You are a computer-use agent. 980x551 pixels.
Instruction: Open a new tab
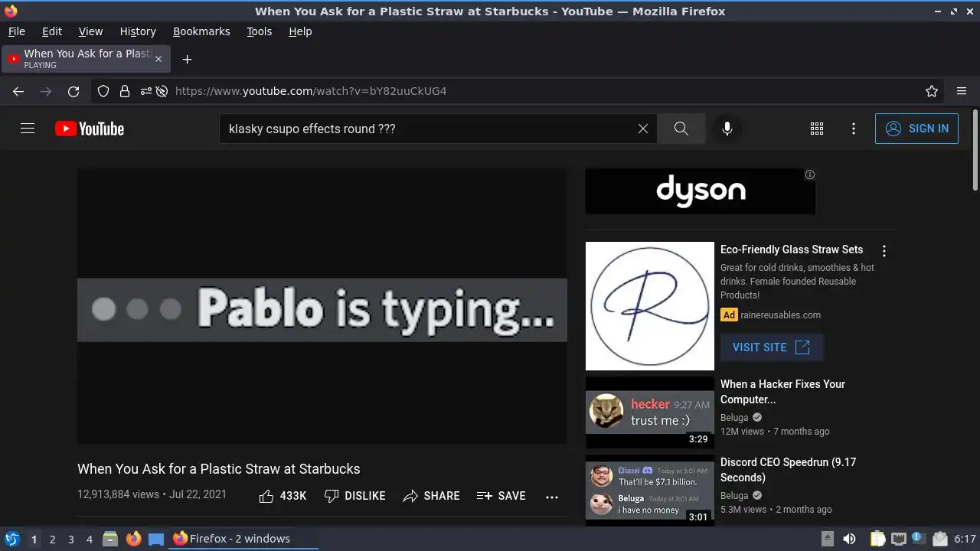[187, 59]
